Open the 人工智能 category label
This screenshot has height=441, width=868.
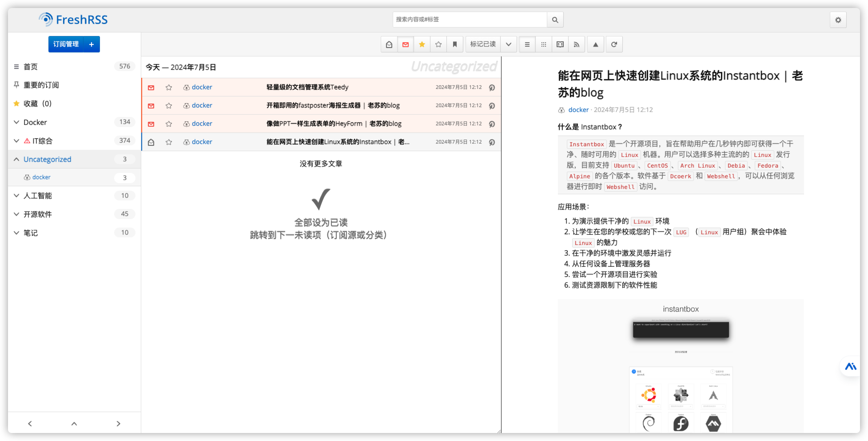point(37,196)
